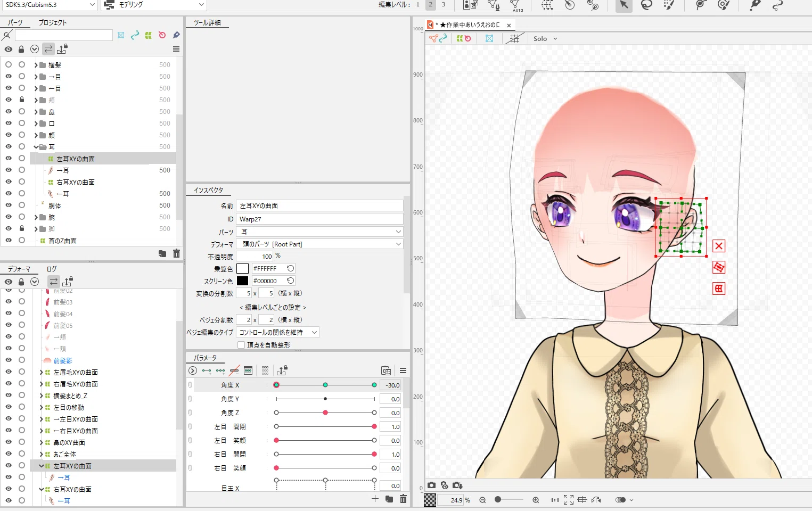Switch to the ログ tab
Viewport: 812px width, 511px height.
[x=52, y=269]
